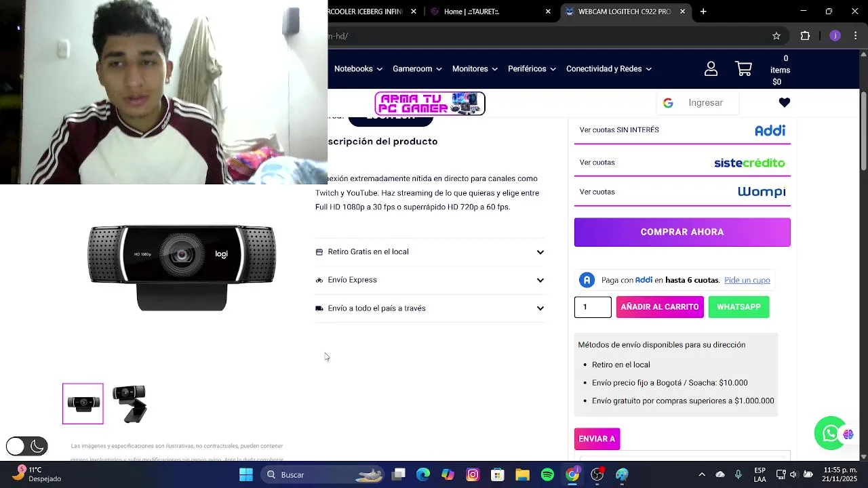The width and height of the screenshot is (868, 488).
Task: Open the weather widget showing 11°C
Action: coord(39,474)
